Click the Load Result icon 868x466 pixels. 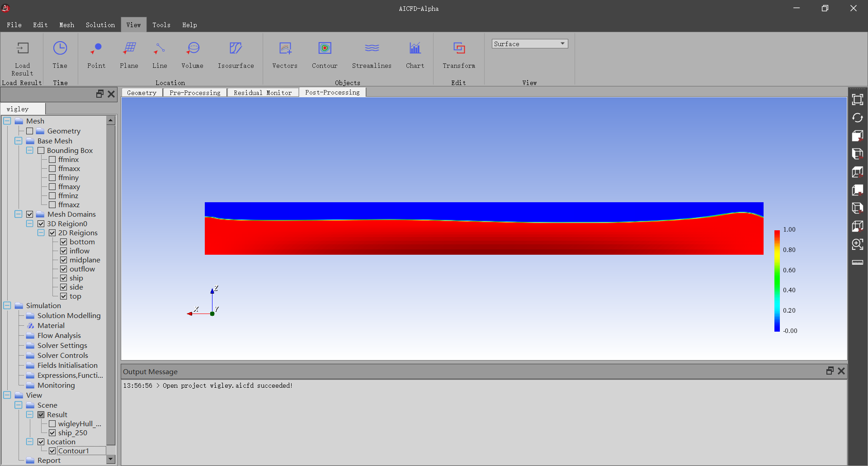[22, 48]
